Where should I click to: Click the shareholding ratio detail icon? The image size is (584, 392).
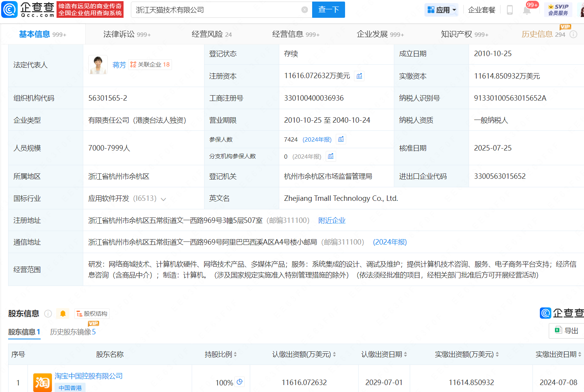tap(240, 382)
